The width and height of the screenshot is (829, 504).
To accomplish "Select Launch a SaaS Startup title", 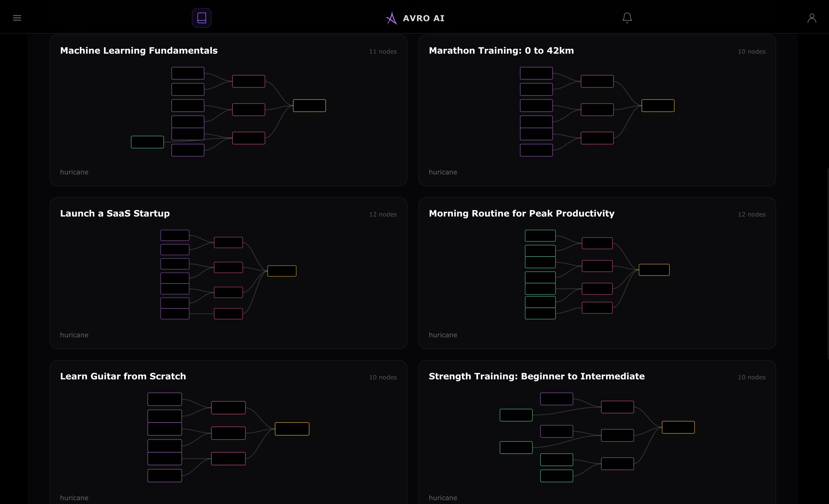I will point(115,213).
